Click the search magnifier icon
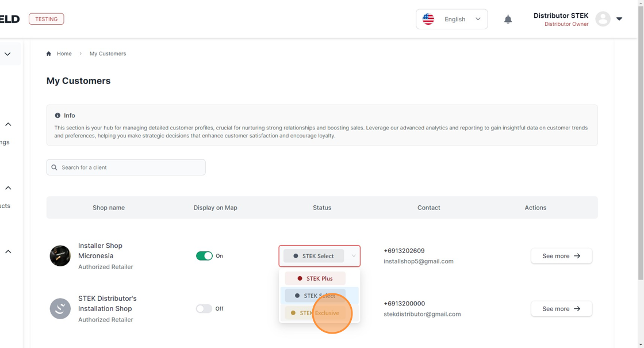 pos(54,167)
